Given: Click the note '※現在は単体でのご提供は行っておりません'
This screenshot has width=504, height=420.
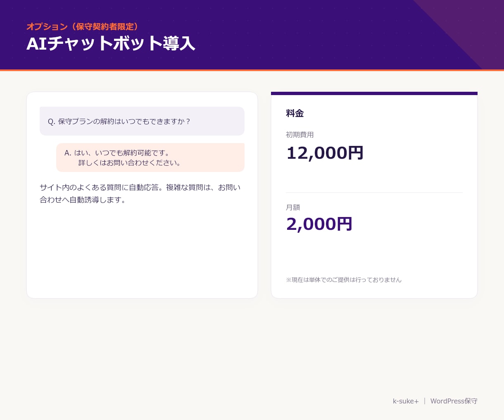Looking at the screenshot, I should click(x=344, y=280).
